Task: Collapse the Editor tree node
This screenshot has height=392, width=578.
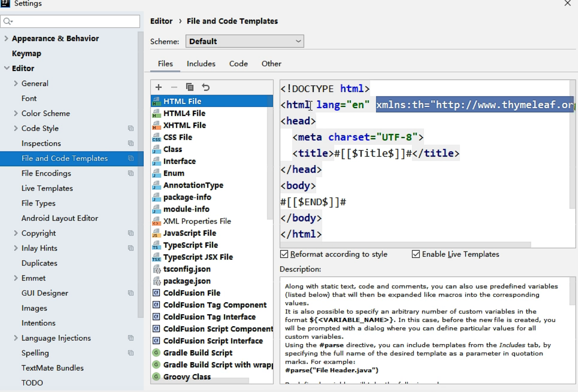Action: 6,68
